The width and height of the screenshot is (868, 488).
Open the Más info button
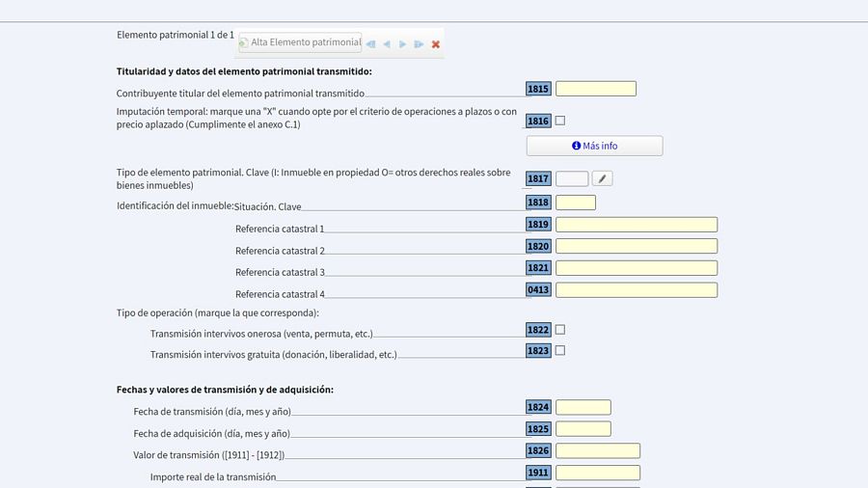(x=594, y=146)
